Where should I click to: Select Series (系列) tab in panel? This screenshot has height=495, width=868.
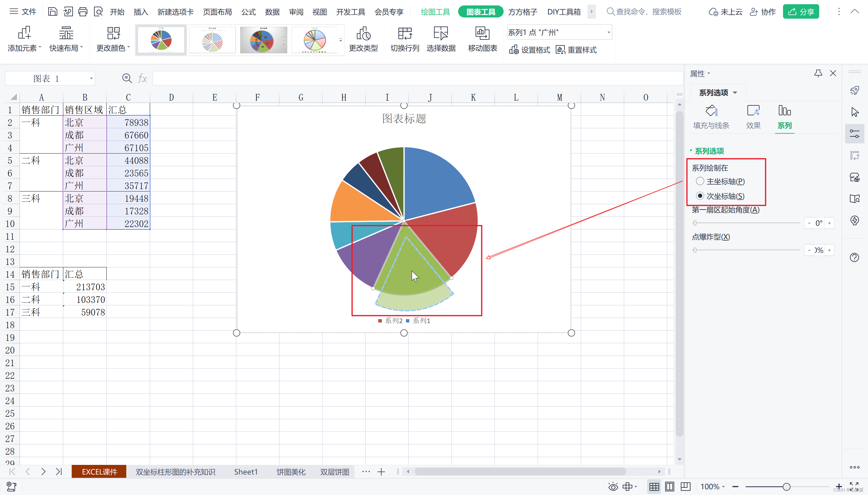coord(785,117)
